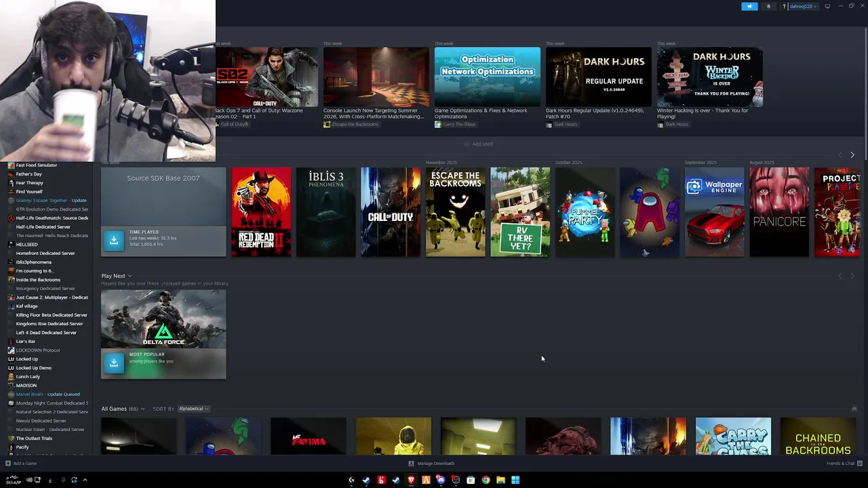Open RV There Yet? game cover

click(520, 212)
